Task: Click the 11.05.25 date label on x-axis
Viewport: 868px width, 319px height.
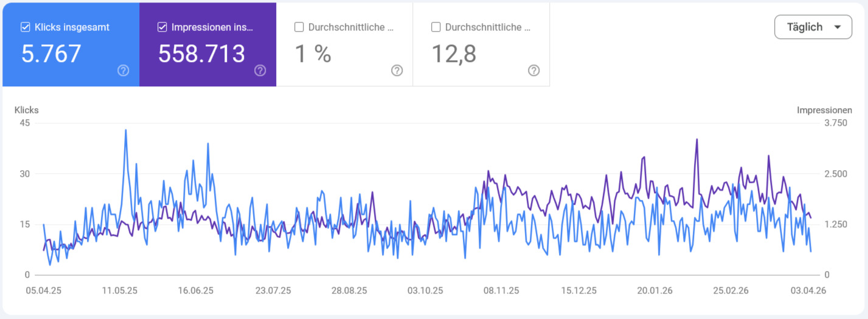Action: coord(119,291)
